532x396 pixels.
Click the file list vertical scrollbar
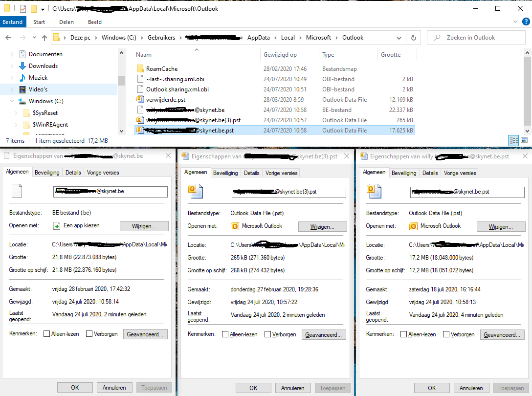point(527,88)
